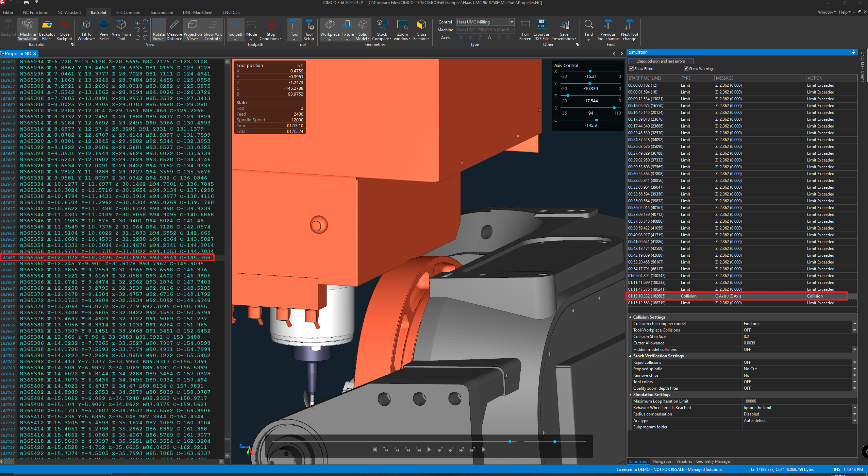Image resolution: width=868 pixels, height=476 pixels.
Task: Click Check collision and limit errors button
Action: click(x=660, y=61)
